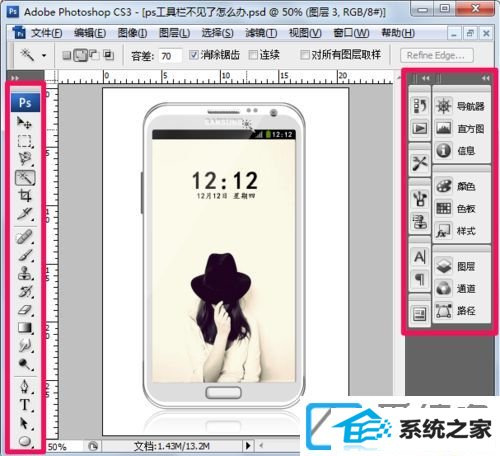500x456 pixels.
Task: Open the Layer Comps panel icon
Action: point(420,314)
